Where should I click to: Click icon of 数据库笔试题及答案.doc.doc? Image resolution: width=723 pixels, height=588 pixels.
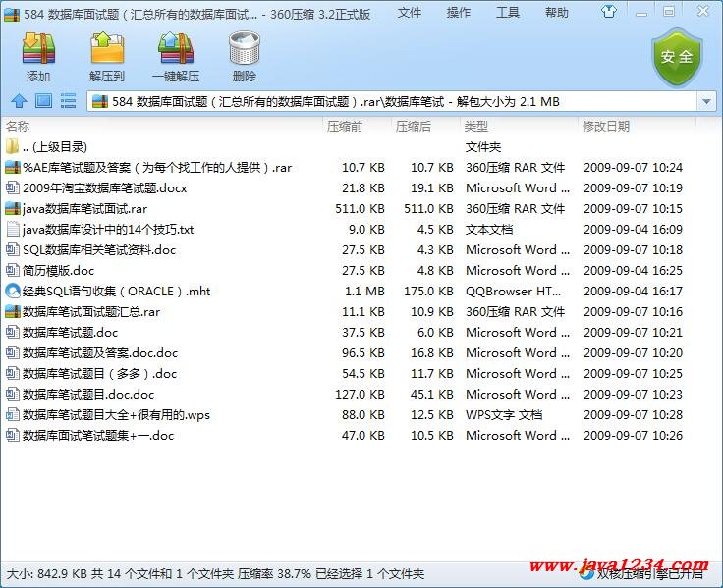13,352
